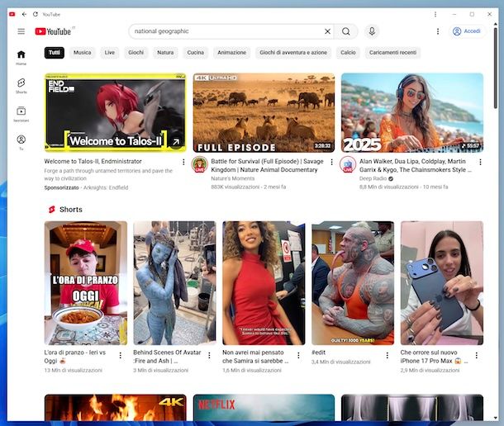The image size is (504, 426).
Task: Select the Calcio filter chip
Action: point(348,52)
